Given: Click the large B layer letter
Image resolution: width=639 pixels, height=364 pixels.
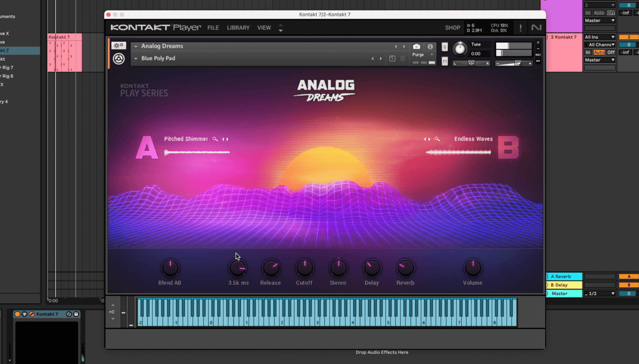Looking at the screenshot, I should [508, 147].
